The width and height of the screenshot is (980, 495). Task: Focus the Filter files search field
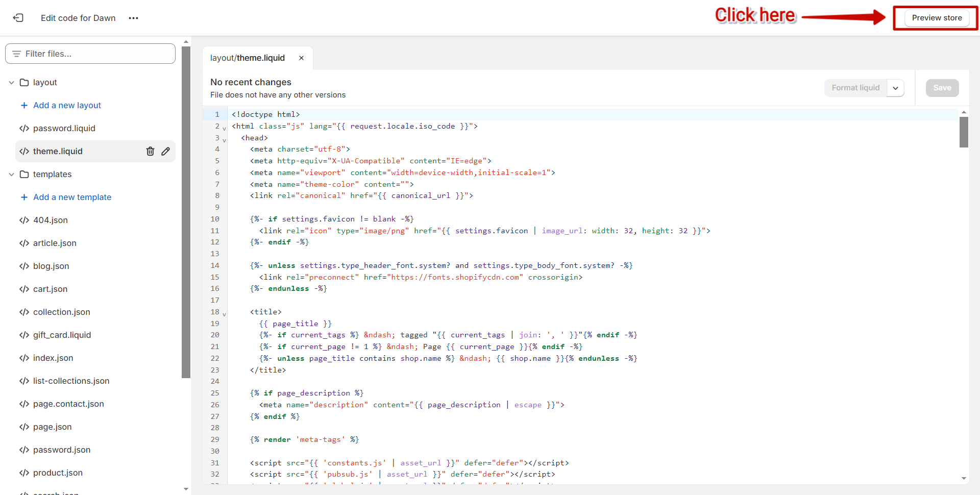pos(90,54)
